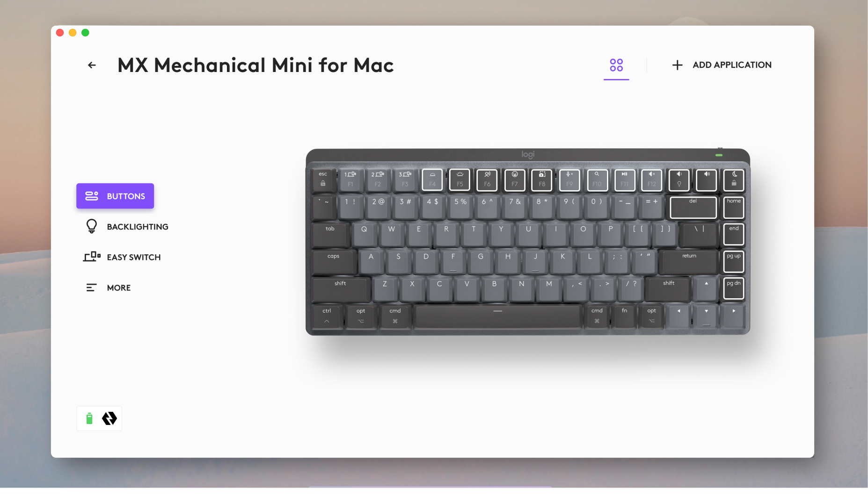The width and height of the screenshot is (868, 496).
Task: Go back with the arrow button
Action: point(92,65)
